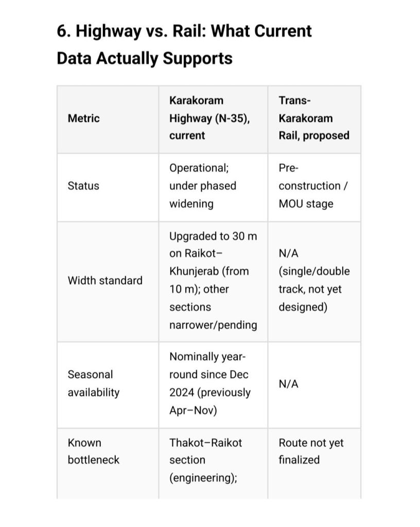Click the Trans-Karakoram Rail, proposed header
This screenshot has height=527, width=420.
pyautogui.click(x=314, y=118)
